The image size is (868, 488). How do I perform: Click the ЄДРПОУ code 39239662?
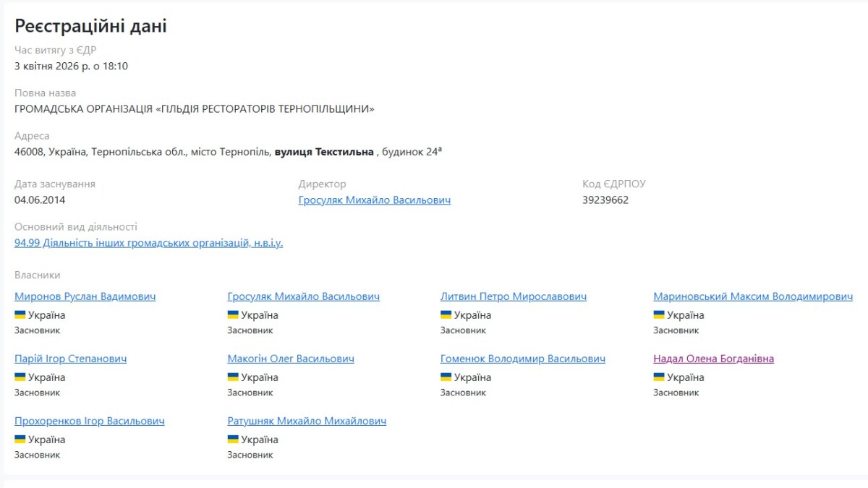point(605,200)
